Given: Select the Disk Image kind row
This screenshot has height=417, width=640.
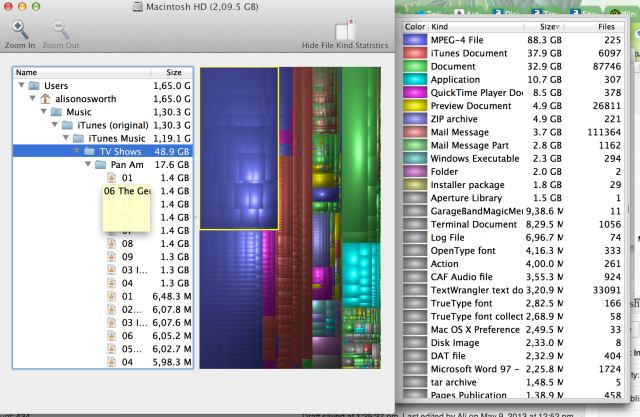Looking at the screenshot, I should (513, 343).
